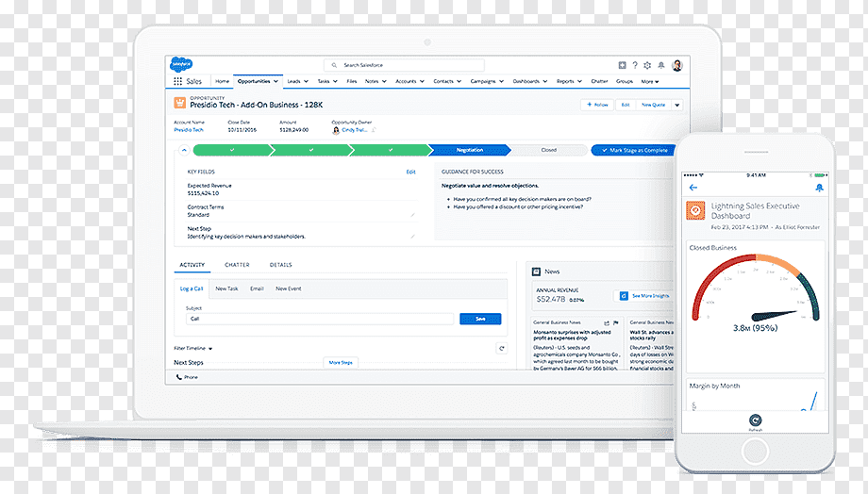Click the Salesforce cloud logo
Viewport: 868px width, 494px height.
pyautogui.click(x=181, y=65)
